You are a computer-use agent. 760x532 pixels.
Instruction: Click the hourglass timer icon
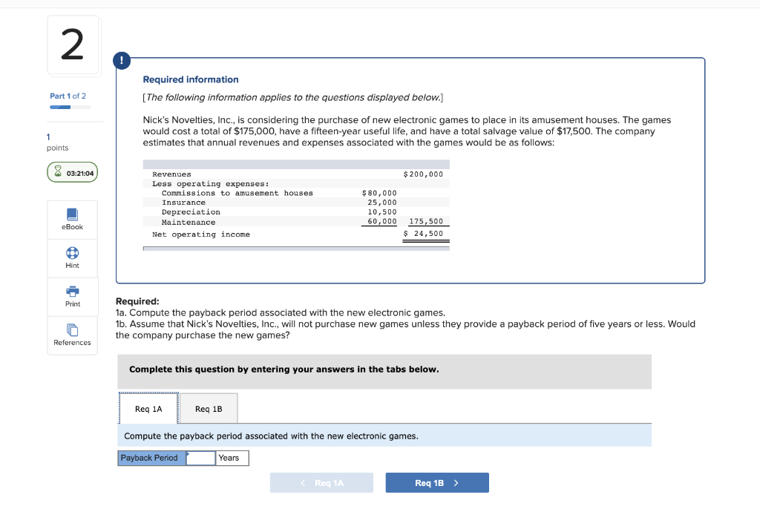[58, 171]
